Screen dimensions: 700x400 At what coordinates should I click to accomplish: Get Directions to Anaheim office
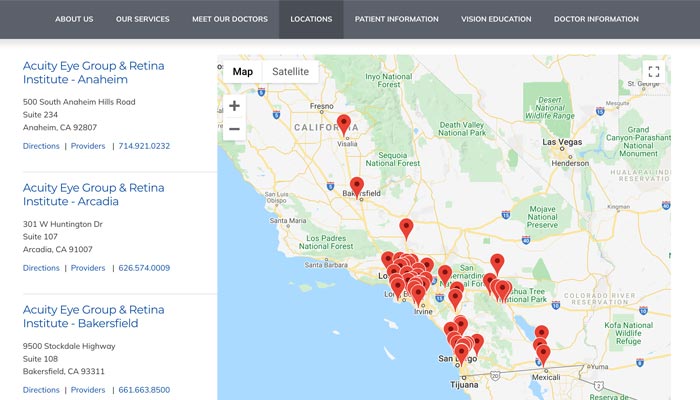click(41, 146)
